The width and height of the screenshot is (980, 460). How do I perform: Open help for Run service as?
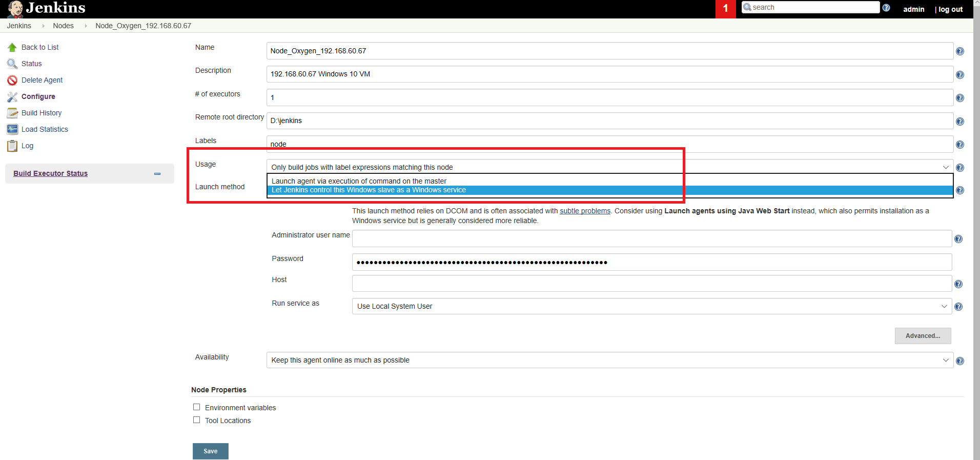coord(958,307)
